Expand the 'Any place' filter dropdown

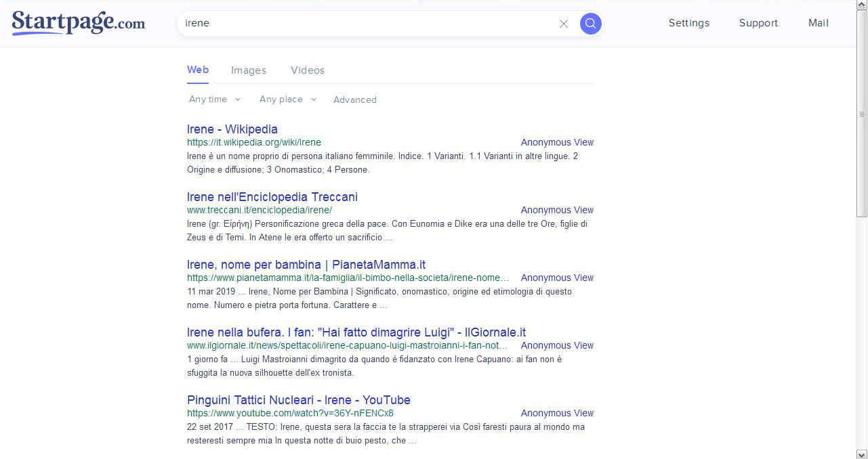288,100
